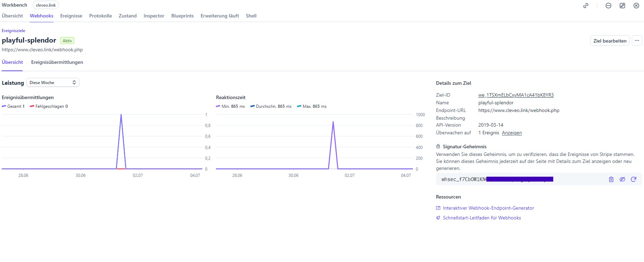Toggle the Max. 865 ms legend marker
The image size is (644, 262).
click(299, 106)
